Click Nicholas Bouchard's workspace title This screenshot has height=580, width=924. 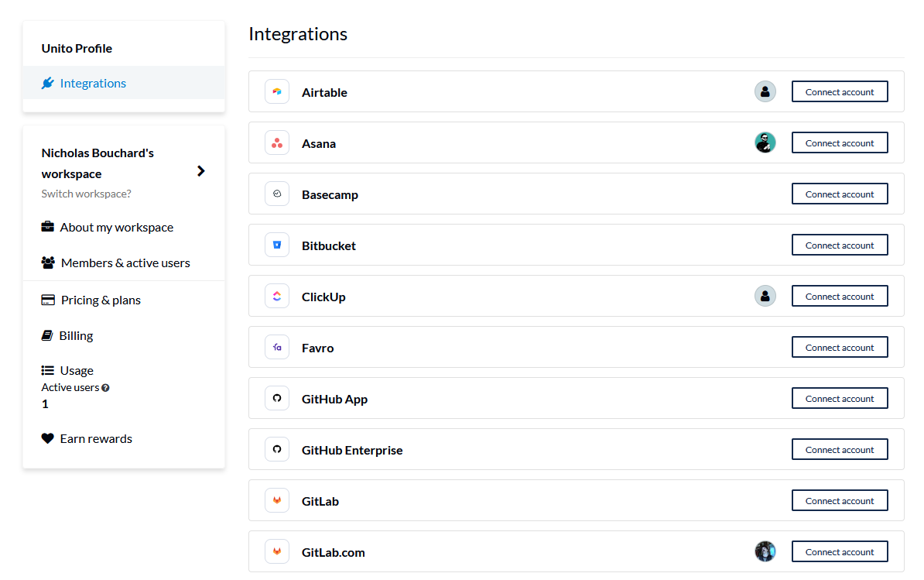(x=98, y=163)
